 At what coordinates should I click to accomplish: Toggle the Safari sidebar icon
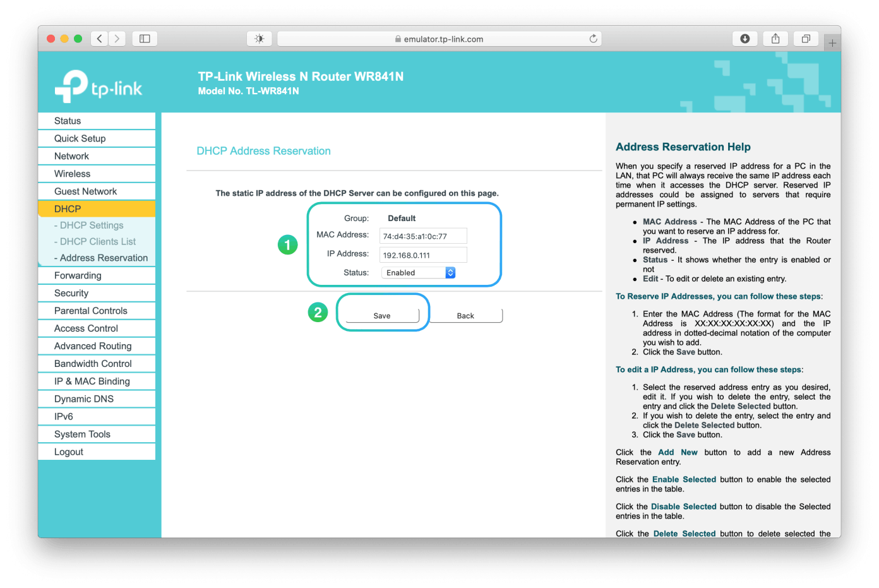(145, 39)
